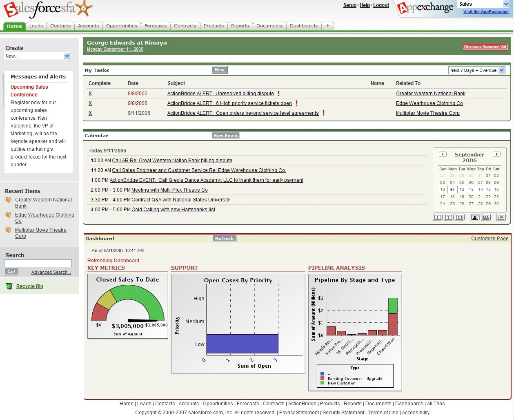Open the Contracts tab
The width and height of the screenshot is (514, 420).
[185, 26]
